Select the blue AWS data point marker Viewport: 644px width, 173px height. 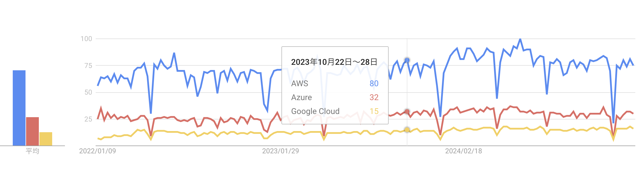(407, 60)
